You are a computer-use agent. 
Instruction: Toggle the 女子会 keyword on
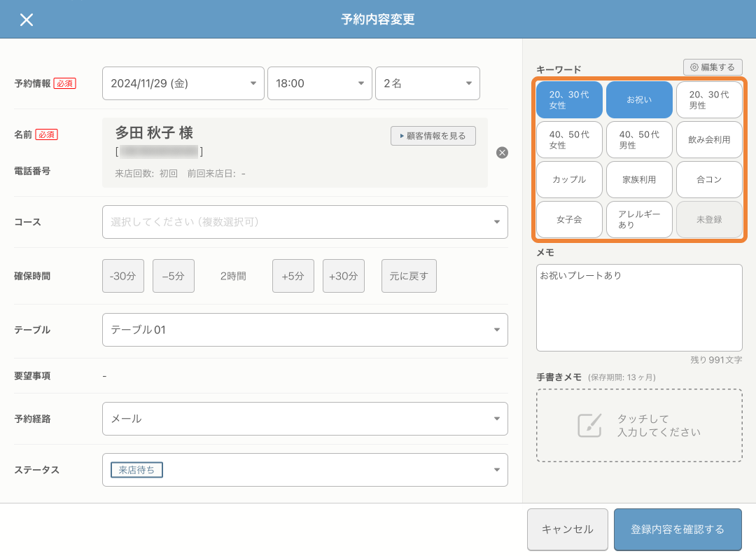pos(568,219)
